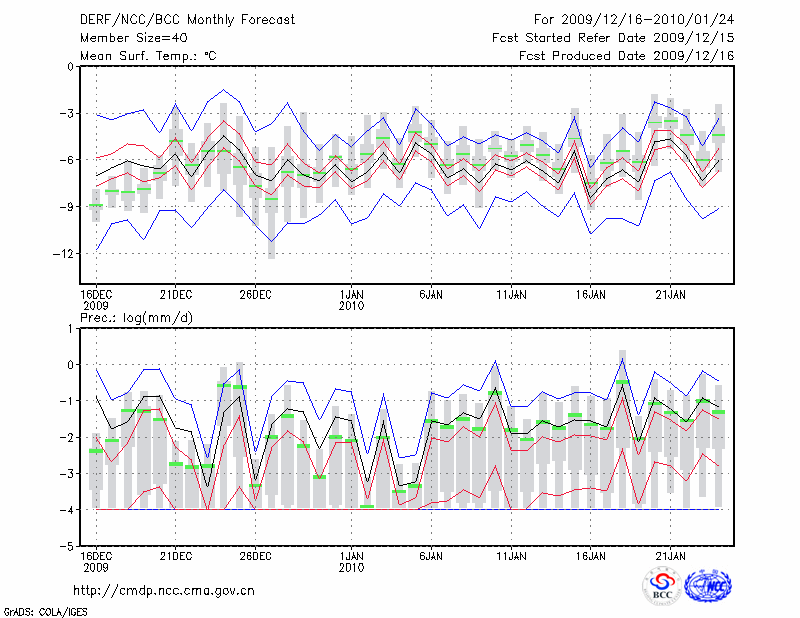
Task: Click 21DEC on the temperature chart axis
Action: click(x=176, y=295)
